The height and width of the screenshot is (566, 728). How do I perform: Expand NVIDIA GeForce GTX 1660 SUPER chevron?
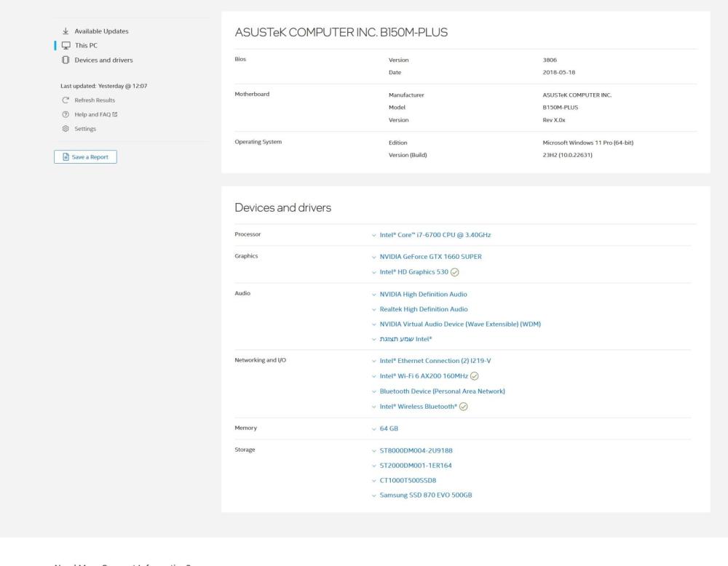(x=373, y=257)
